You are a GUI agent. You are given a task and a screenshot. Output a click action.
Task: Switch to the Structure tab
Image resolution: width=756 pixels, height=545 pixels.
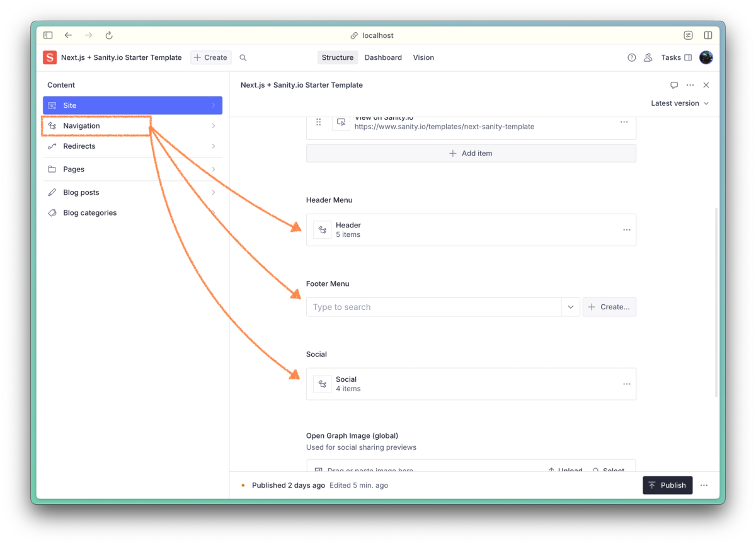338,57
